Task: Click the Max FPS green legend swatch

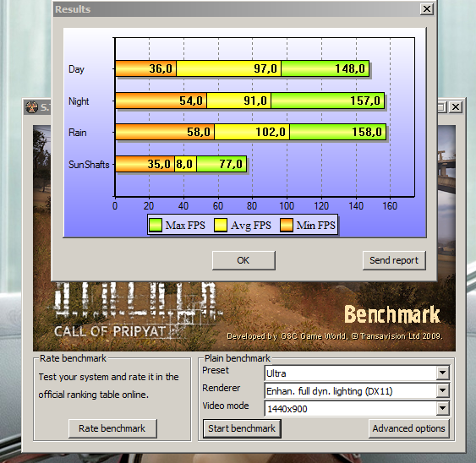Action: tap(156, 225)
